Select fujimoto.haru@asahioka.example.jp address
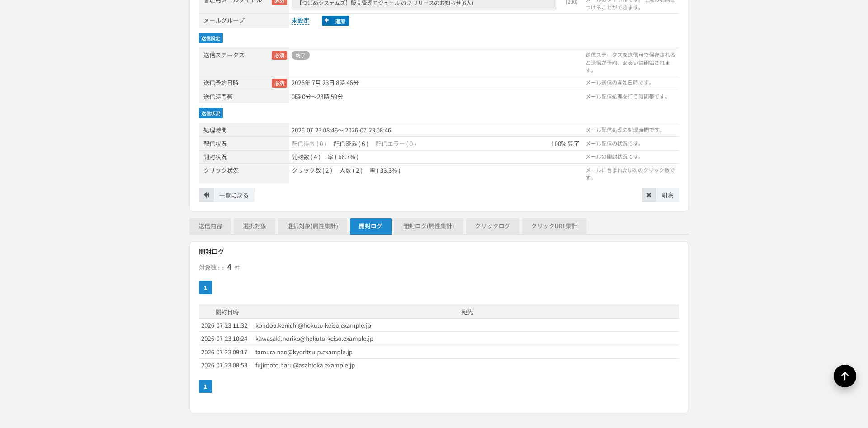Viewport: 868px width, 428px height. [x=305, y=365]
